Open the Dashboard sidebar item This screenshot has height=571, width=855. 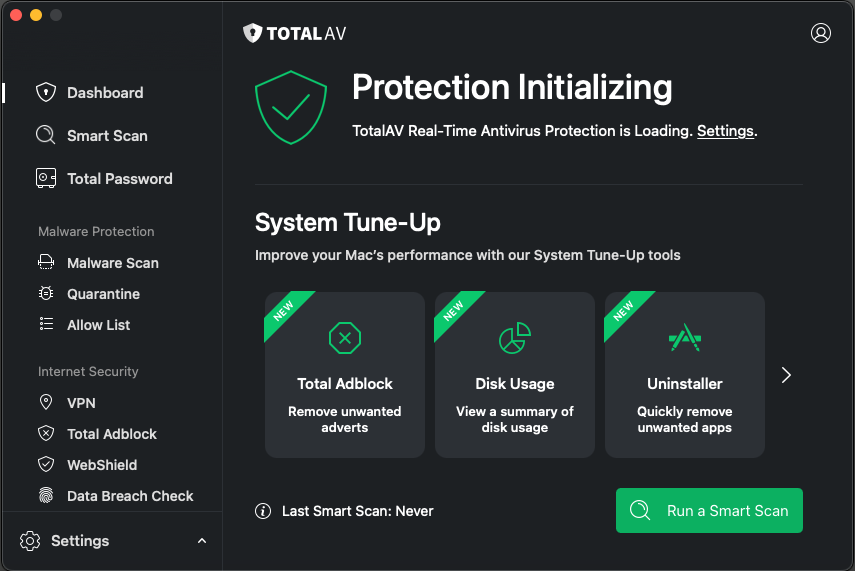tap(104, 93)
